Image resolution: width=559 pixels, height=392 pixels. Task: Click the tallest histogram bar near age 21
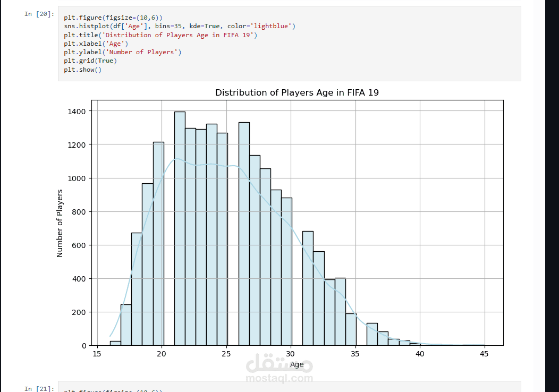[180, 228]
